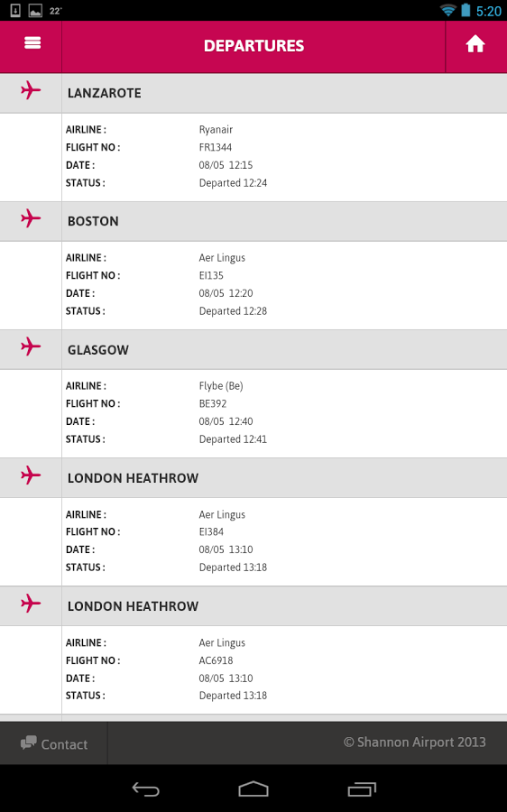507x812 pixels.
Task: Open Android recent apps button
Action: point(362,789)
